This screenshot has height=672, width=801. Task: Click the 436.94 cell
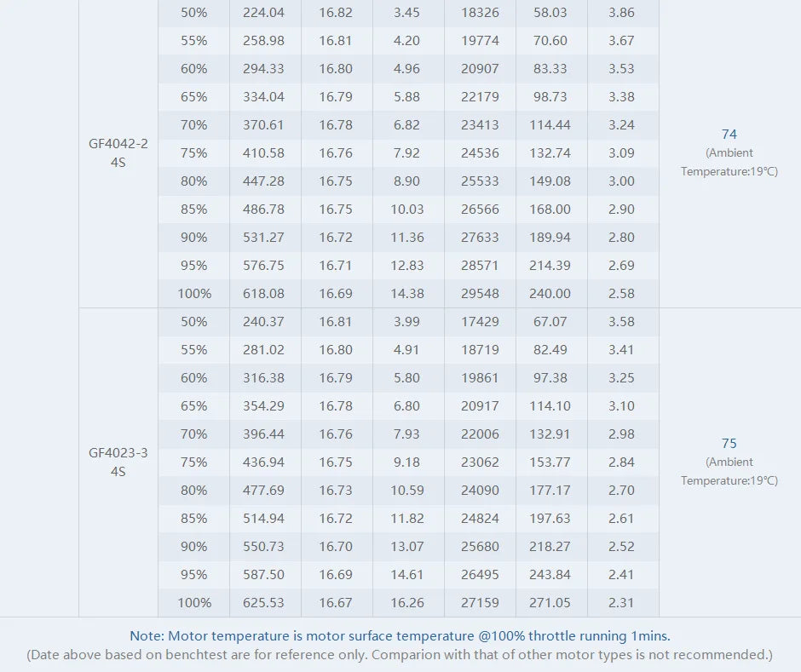[x=263, y=462]
